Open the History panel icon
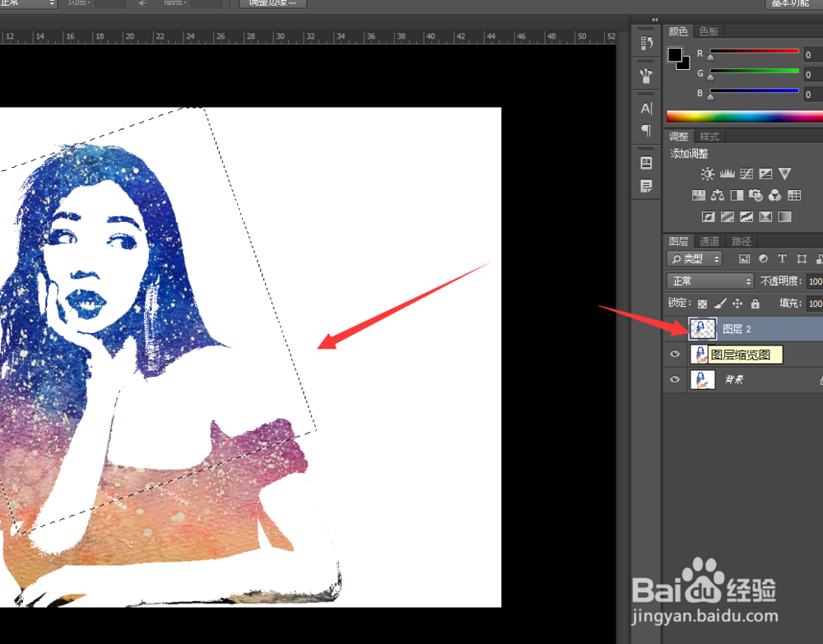The height and width of the screenshot is (644, 823). pos(646,43)
